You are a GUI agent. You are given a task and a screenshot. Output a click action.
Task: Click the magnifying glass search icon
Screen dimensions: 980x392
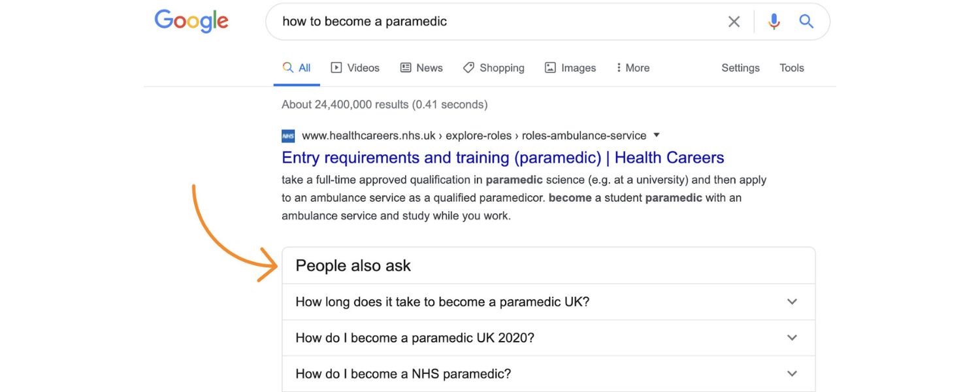pos(806,21)
